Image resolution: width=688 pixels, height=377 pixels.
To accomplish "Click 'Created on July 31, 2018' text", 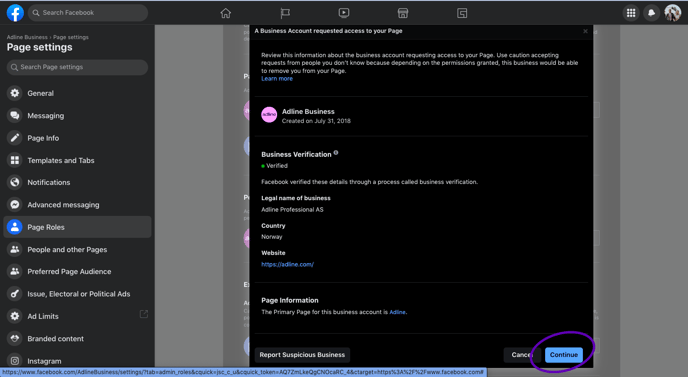I will point(316,121).
